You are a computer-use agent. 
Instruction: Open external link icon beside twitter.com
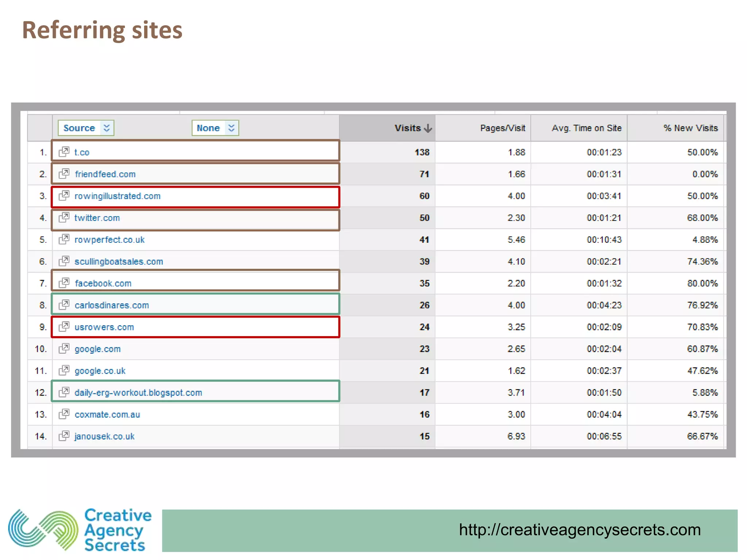[x=64, y=217]
